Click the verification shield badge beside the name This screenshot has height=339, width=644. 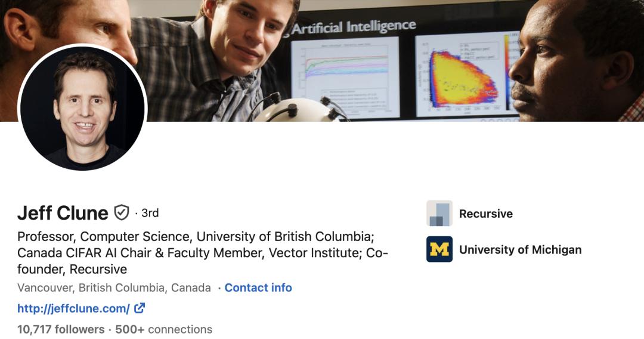point(121,212)
